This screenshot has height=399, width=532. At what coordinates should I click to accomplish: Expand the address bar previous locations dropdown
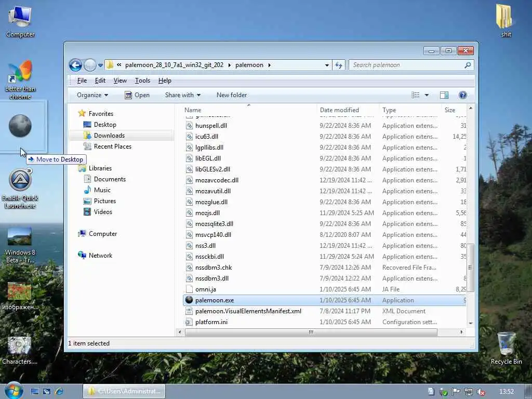pyautogui.click(x=327, y=65)
